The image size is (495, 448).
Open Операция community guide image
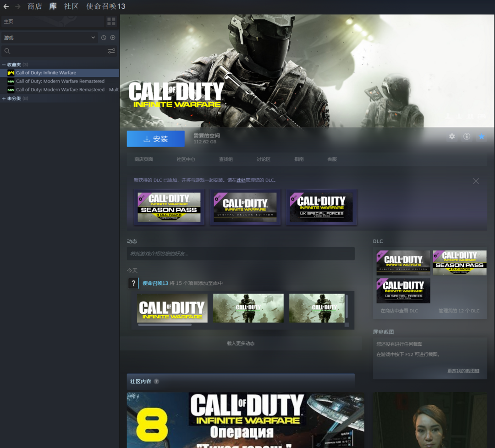click(x=245, y=420)
